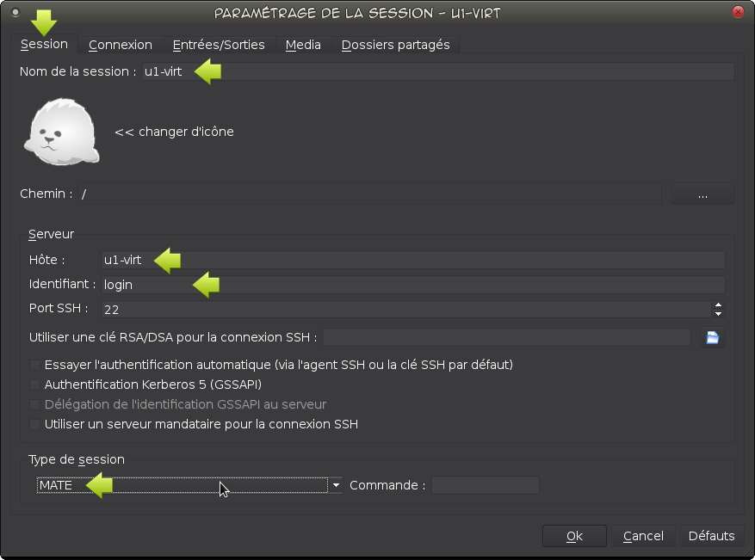Viewport: 755px width, 560px height.
Task: Reset settings with Défauts button
Action: (711, 536)
